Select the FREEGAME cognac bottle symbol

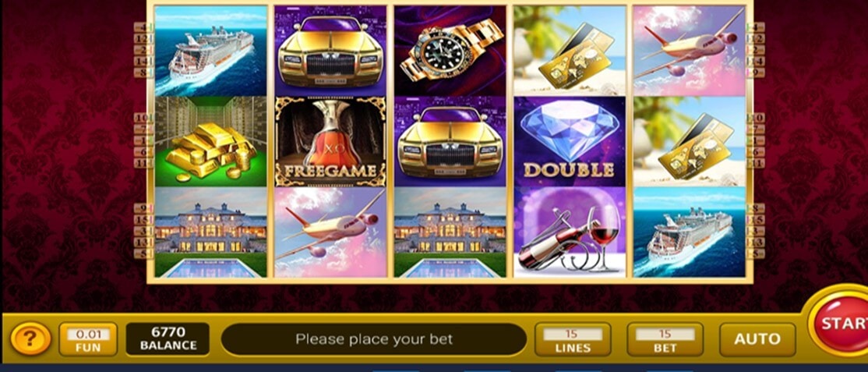pyautogui.click(x=330, y=141)
